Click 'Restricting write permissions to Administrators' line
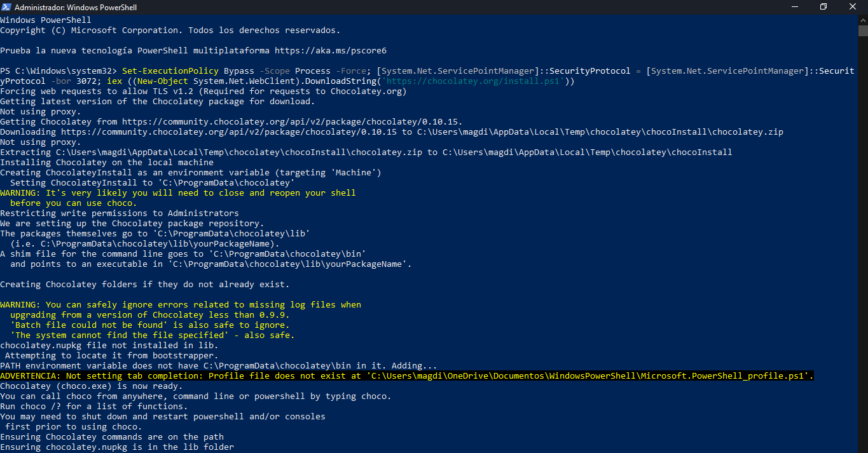The width and height of the screenshot is (868, 453). 120,213
